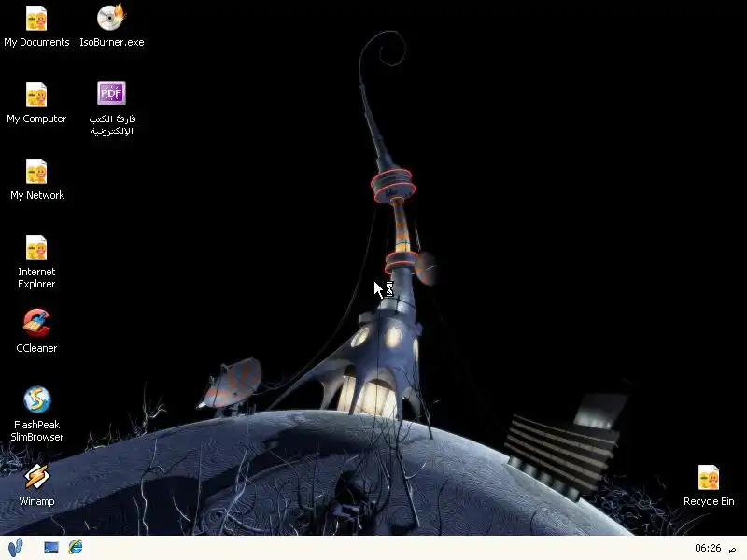The image size is (747, 560).
Task: Select the My Computer desktop icon
Action: pos(36,94)
